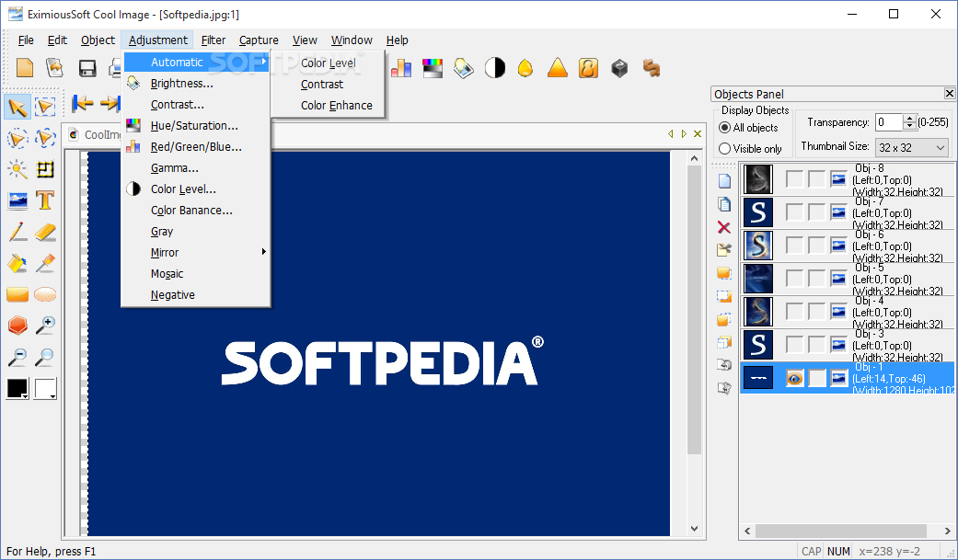Click the Obj - 6 thumbnail
Image resolution: width=958 pixels, height=560 pixels.
757,245
